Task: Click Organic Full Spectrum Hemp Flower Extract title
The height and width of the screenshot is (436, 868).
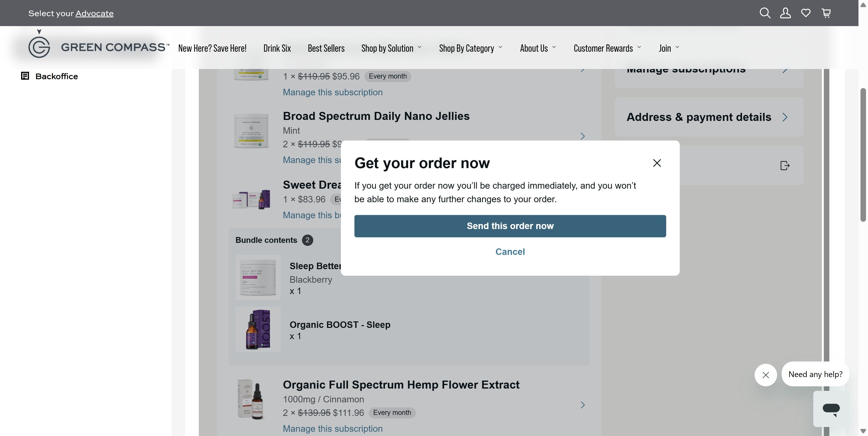Action: [401, 385]
